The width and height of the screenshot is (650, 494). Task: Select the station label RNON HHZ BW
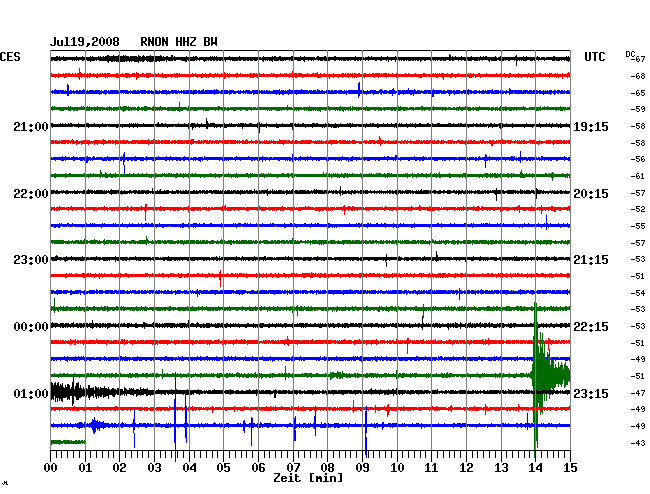coord(179,42)
